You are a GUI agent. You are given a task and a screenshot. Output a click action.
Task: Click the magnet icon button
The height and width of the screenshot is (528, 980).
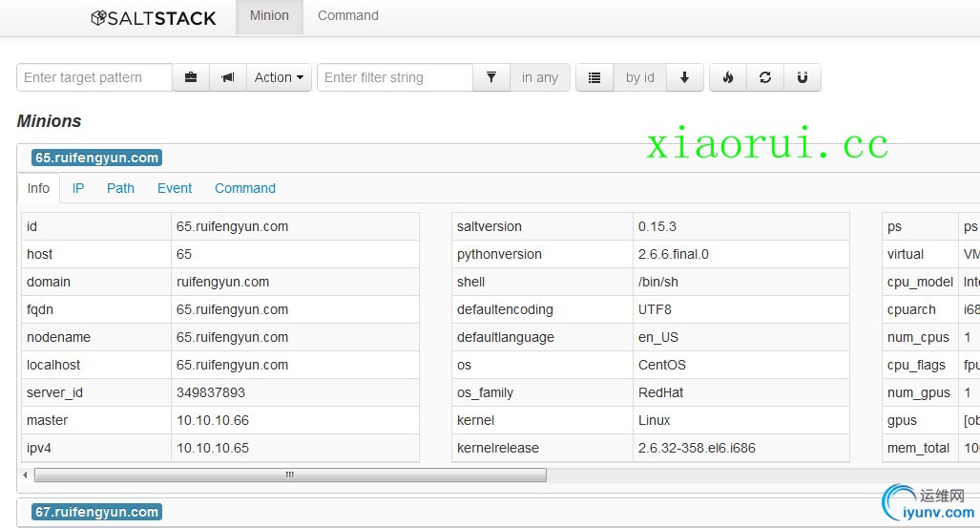pyautogui.click(x=802, y=77)
